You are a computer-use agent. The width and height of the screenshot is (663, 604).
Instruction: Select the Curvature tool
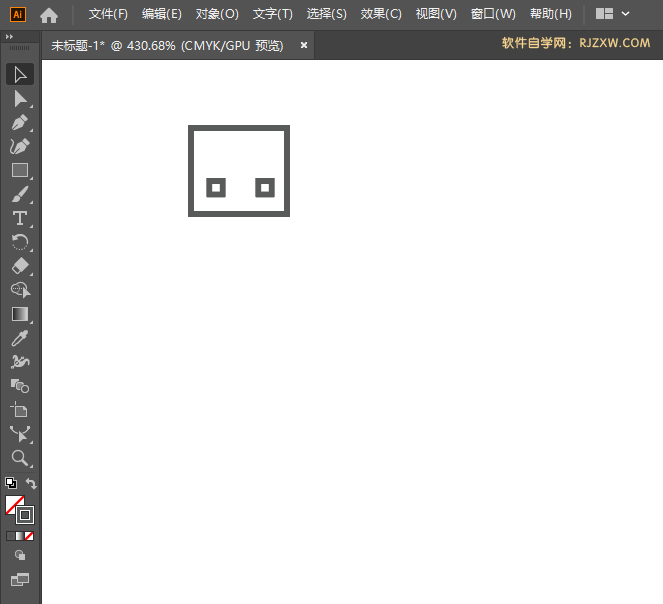pyautogui.click(x=20, y=146)
